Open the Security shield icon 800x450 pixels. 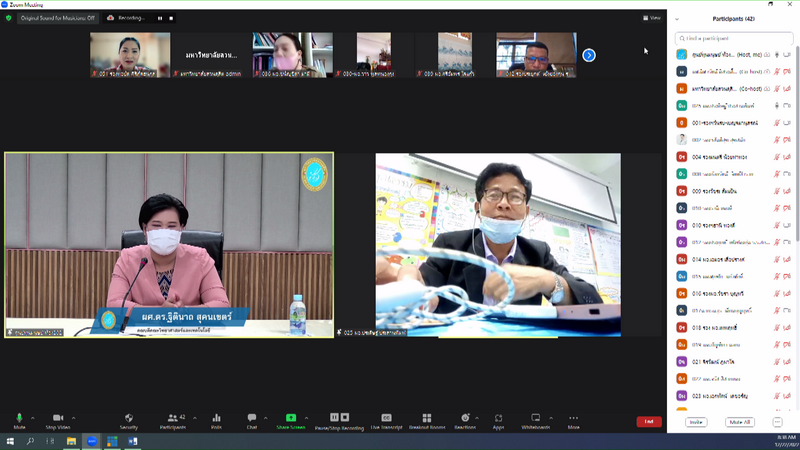pyautogui.click(x=129, y=418)
